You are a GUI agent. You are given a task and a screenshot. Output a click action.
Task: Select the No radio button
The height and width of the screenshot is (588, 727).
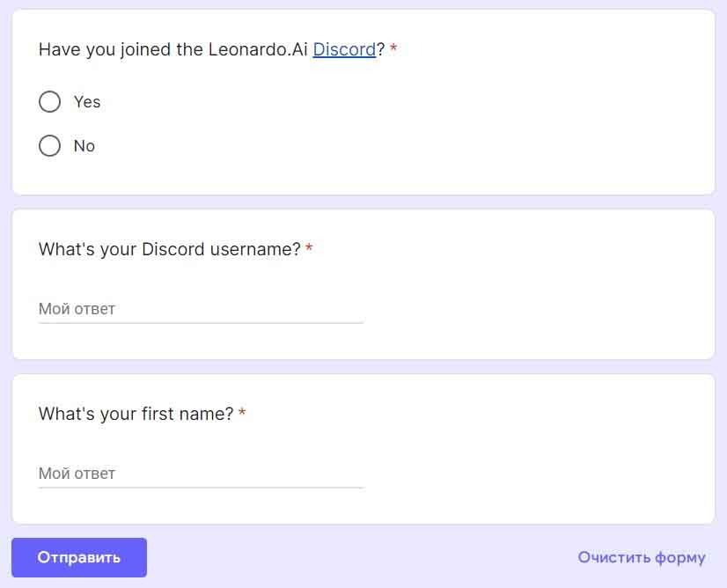point(50,146)
